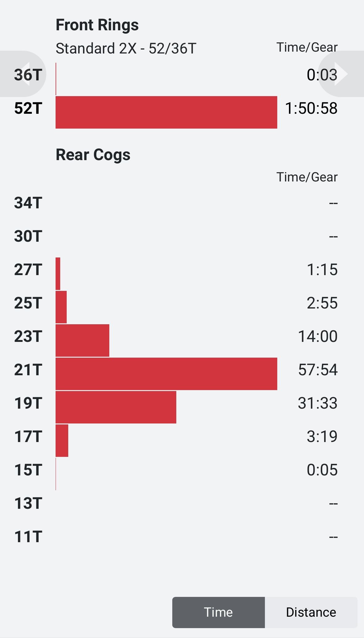Tap the Front Rings heading
364x638 pixels.
97,25
